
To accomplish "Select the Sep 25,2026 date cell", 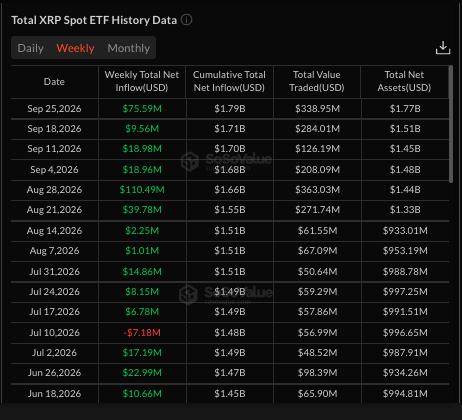I will coord(54,109).
